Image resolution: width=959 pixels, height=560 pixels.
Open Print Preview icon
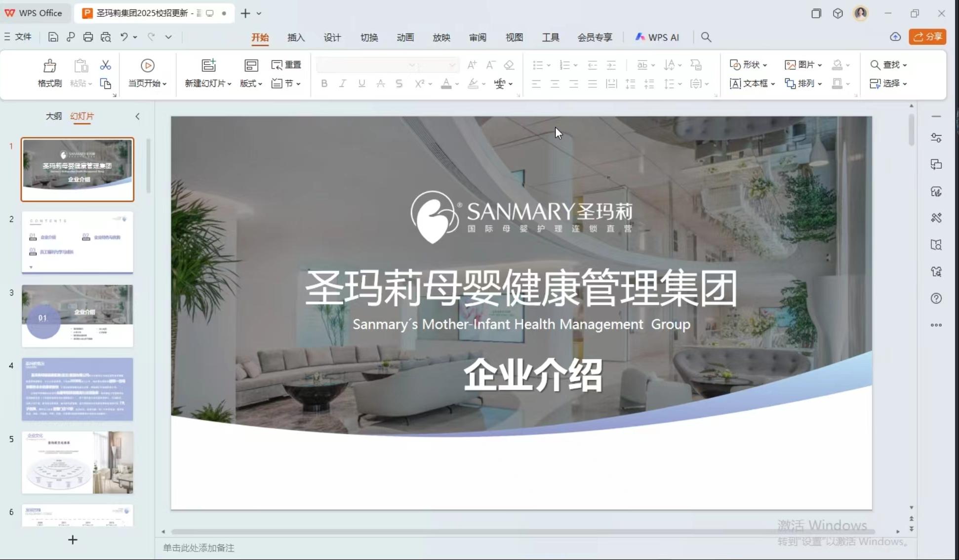[x=106, y=37]
